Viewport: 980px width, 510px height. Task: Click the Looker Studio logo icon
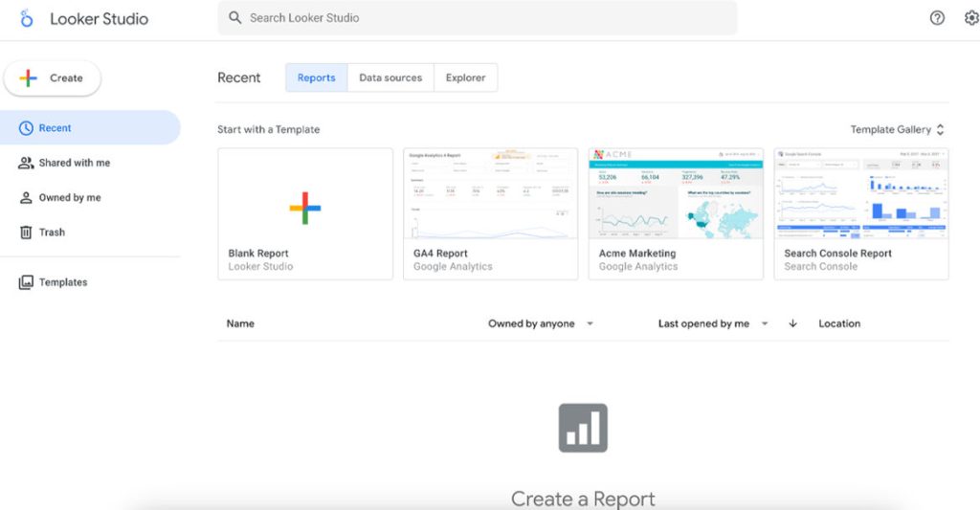[x=27, y=18]
